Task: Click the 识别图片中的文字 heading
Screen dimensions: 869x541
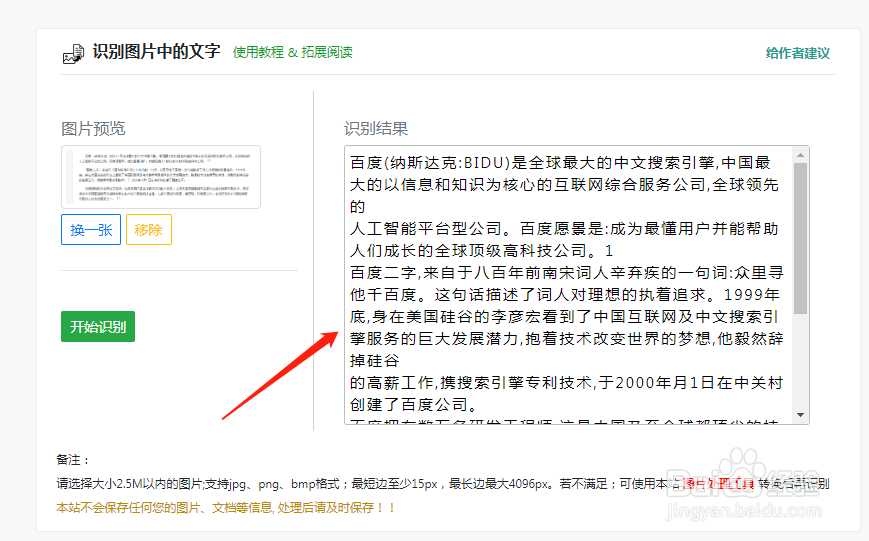Action: point(156,52)
